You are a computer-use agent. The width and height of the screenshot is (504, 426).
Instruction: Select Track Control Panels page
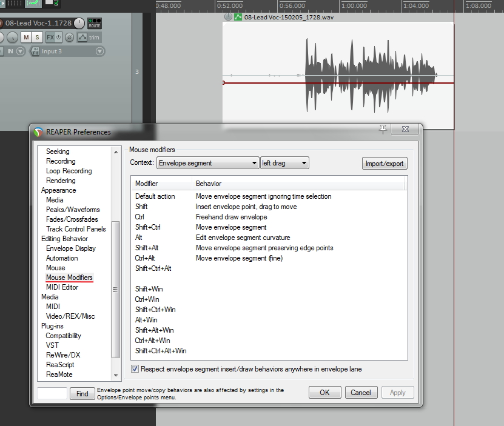(76, 228)
